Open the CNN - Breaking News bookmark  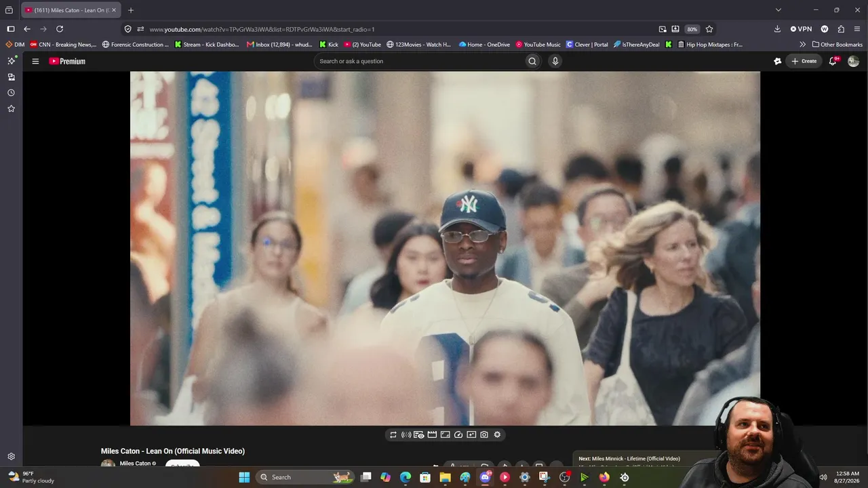63,45
